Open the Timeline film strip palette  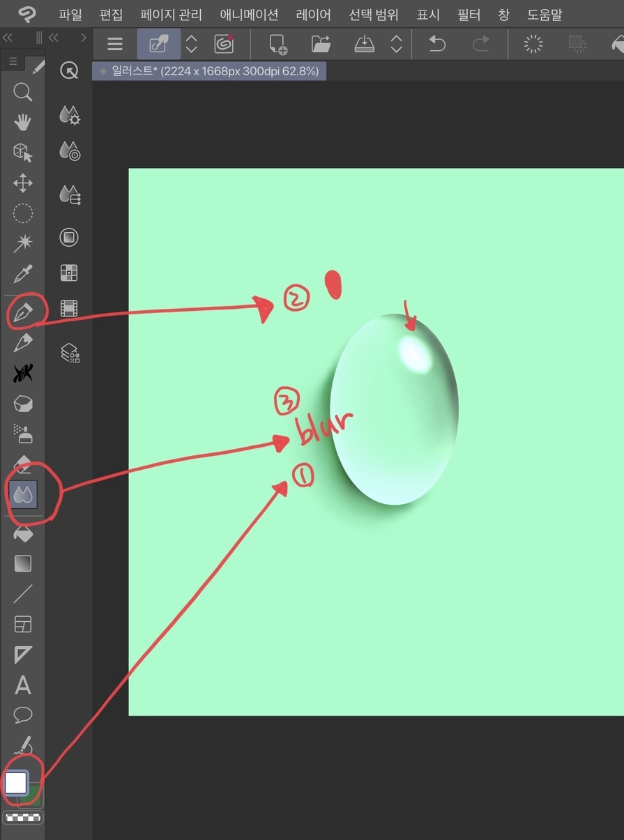click(x=69, y=308)
